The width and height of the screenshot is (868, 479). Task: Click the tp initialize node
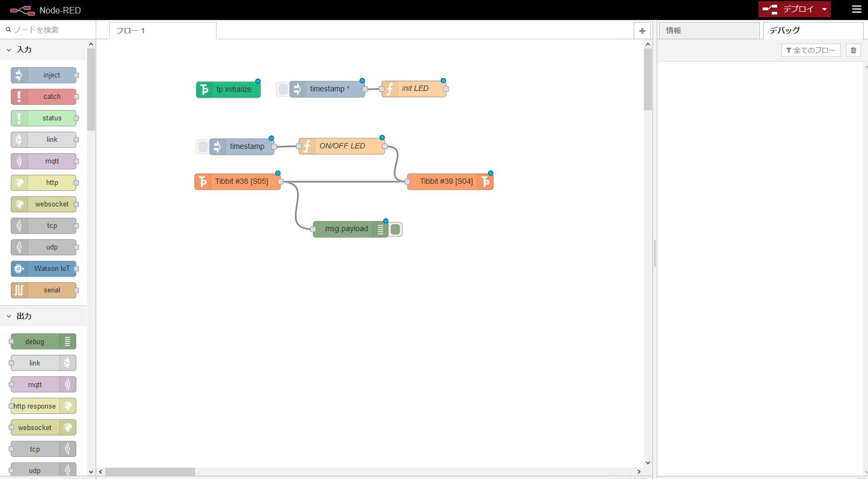[x=228, y=89]
